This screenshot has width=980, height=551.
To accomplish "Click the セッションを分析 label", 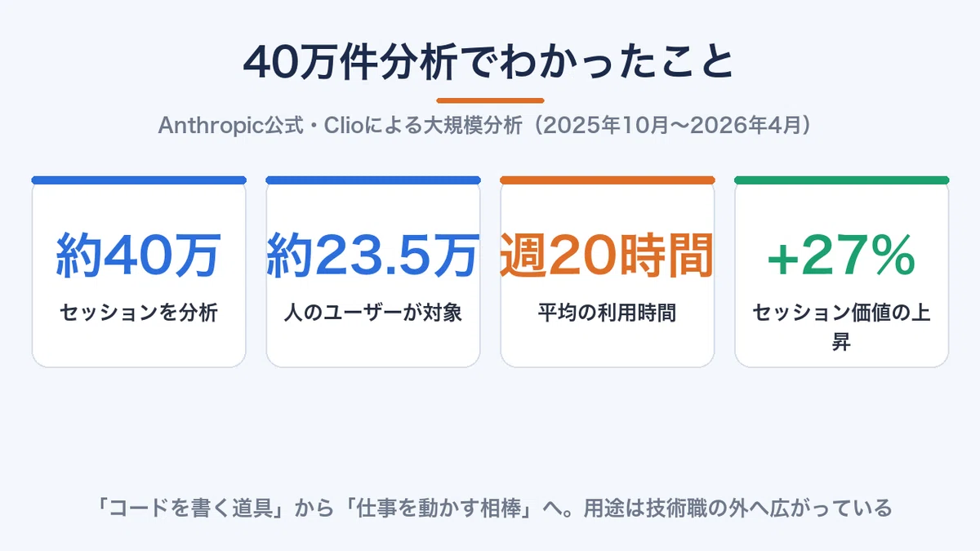I will tap(139, 313).
